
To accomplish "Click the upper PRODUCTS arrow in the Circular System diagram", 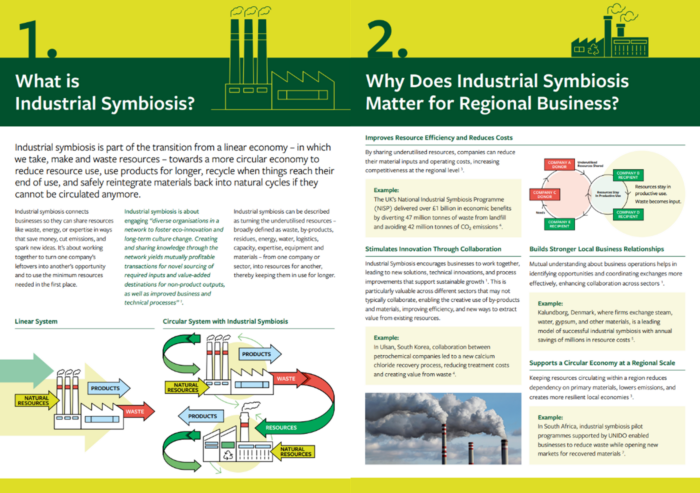I will pos(260,354).
